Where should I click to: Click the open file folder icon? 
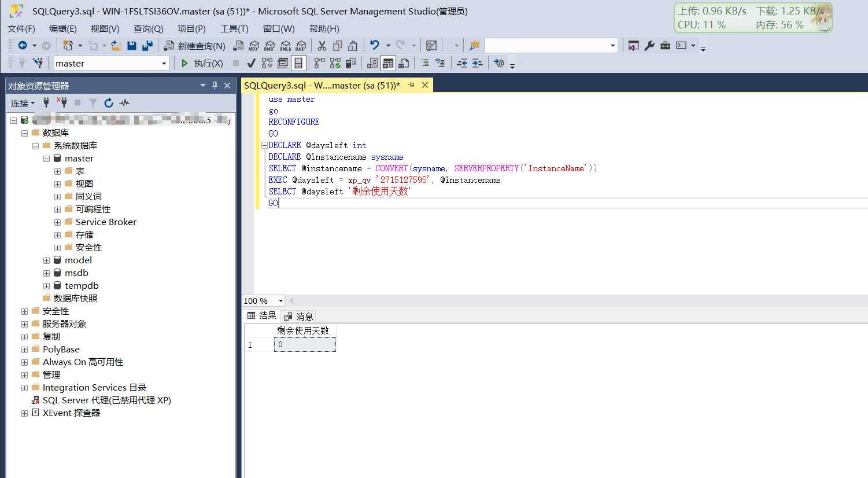(116, 46)
